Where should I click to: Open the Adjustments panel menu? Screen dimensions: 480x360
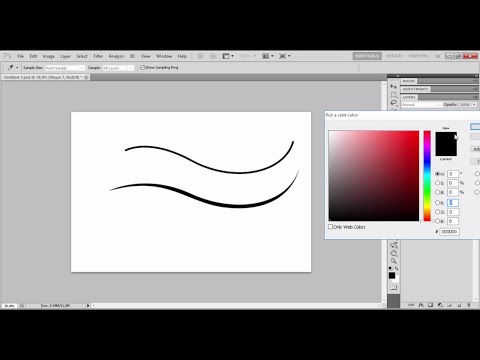click(475, 89)
